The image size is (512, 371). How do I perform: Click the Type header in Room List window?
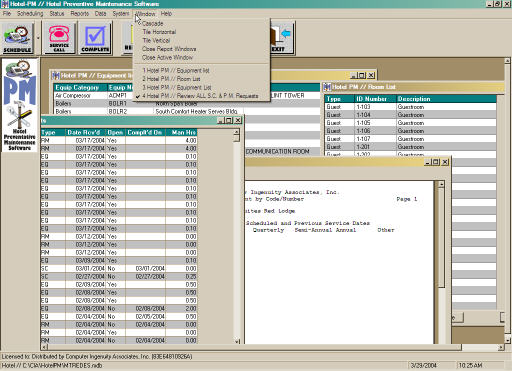coord(339,99)
